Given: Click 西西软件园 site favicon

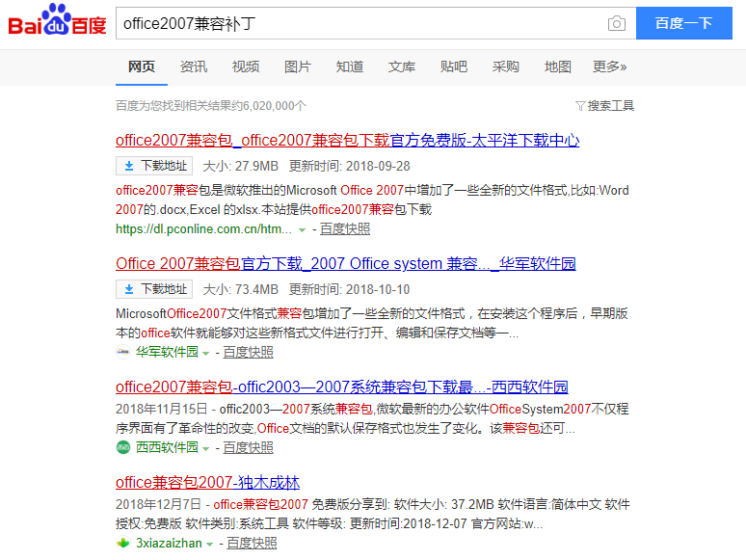Looking at the screenshot, I should pyautogui.click(x=123, y=447).
